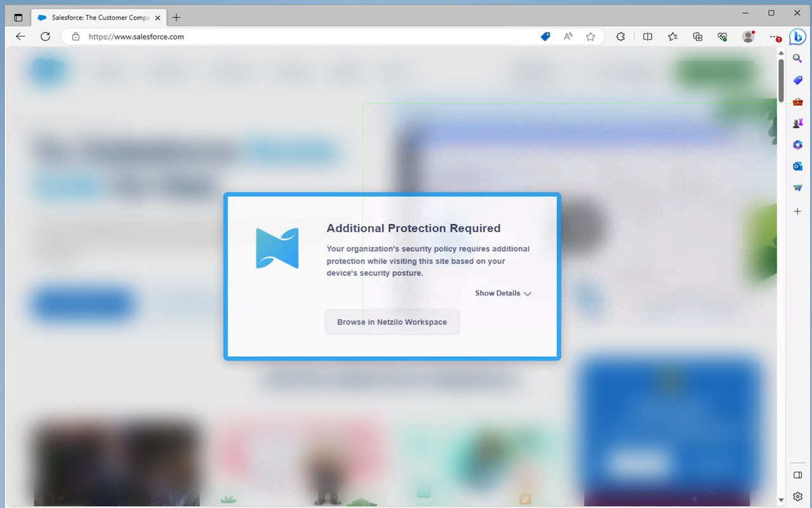This screenshot has height=508, width=812.
Task: Open the Collections icon
Action: [x=698, y=37]
